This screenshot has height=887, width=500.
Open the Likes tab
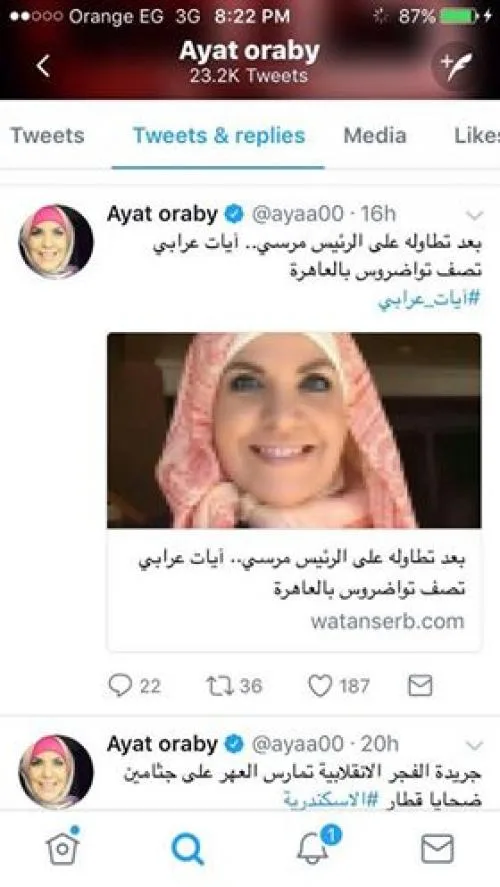click(476, 136)
